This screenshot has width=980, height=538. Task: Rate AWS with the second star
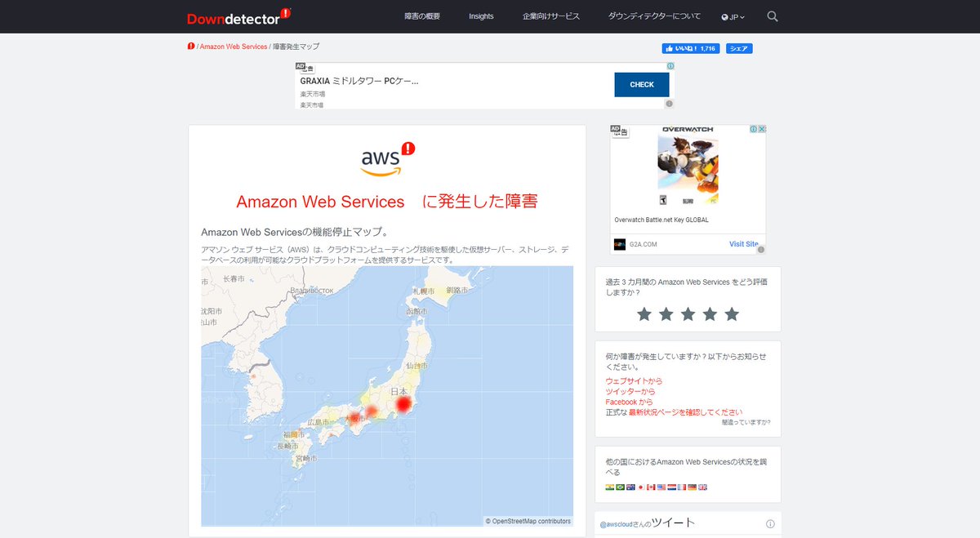[666, 314]
